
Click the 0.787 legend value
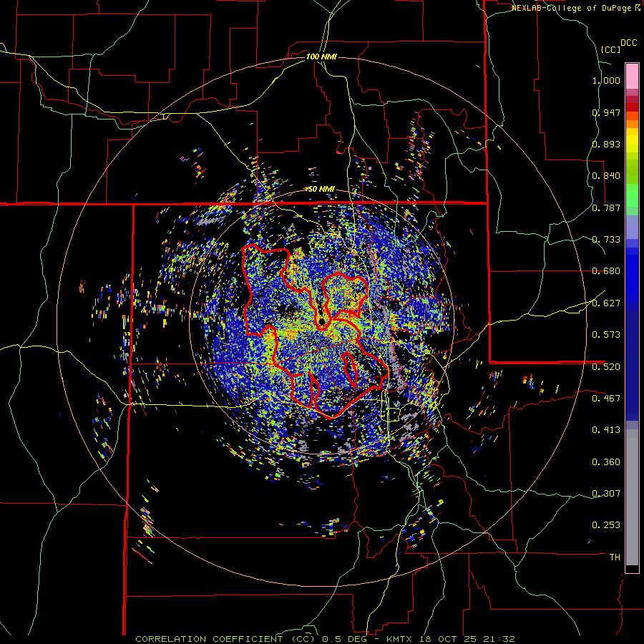(x=606, y=208)
